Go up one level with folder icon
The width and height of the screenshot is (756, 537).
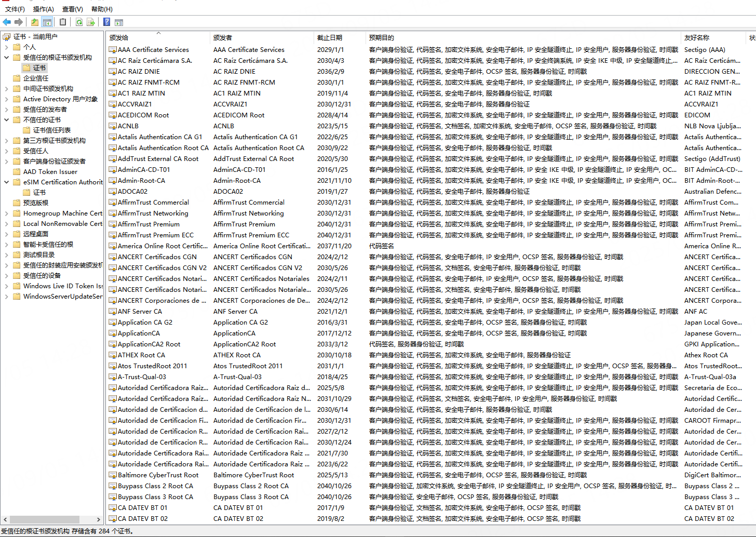click(x=34, y=22)
